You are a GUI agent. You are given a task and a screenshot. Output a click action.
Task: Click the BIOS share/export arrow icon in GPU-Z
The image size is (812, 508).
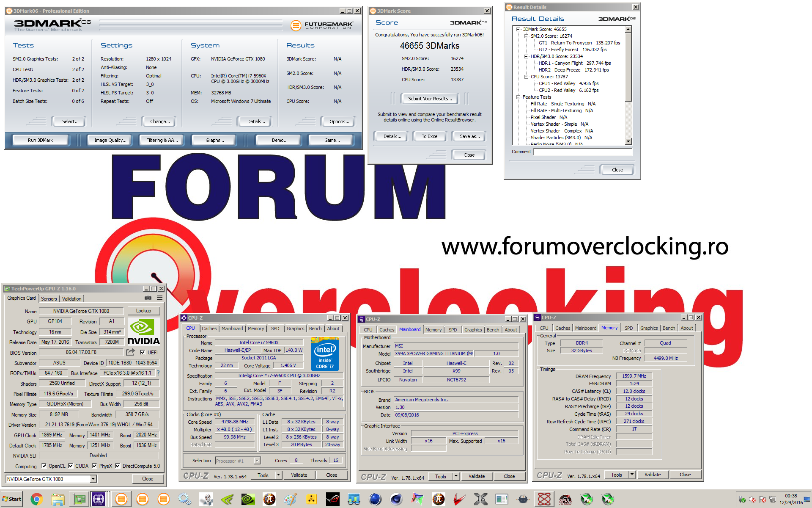pyautogui.click(x=131, y=352)
